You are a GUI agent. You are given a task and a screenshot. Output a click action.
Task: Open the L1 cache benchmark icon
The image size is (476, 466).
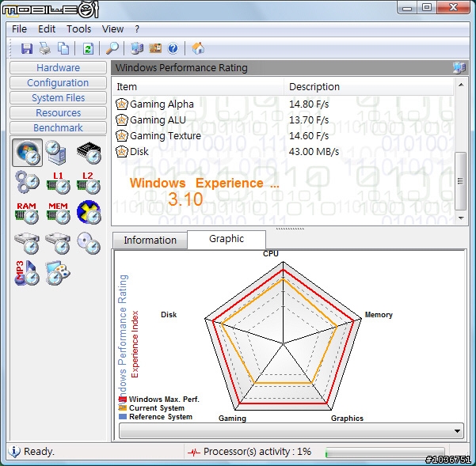coord(58,183)
